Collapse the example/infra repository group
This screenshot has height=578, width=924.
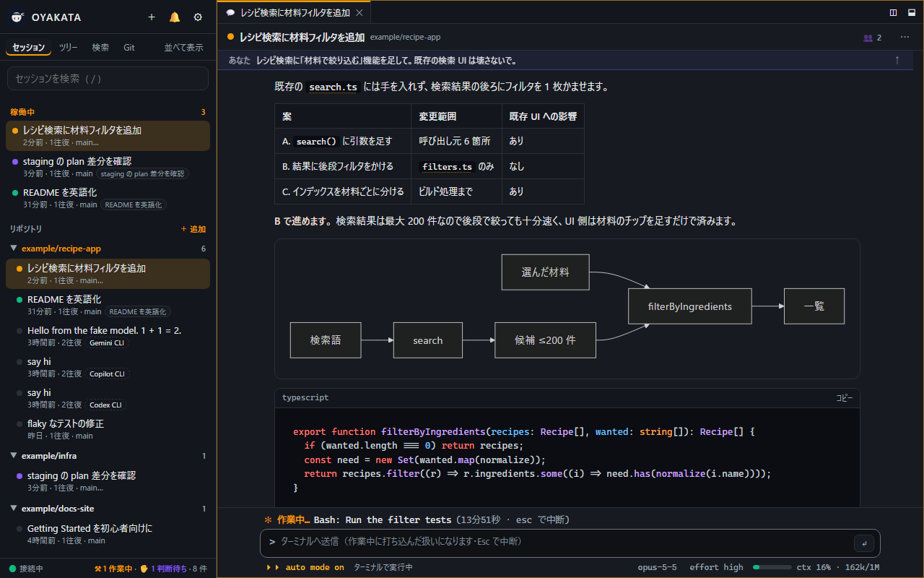tap(14, 456)
